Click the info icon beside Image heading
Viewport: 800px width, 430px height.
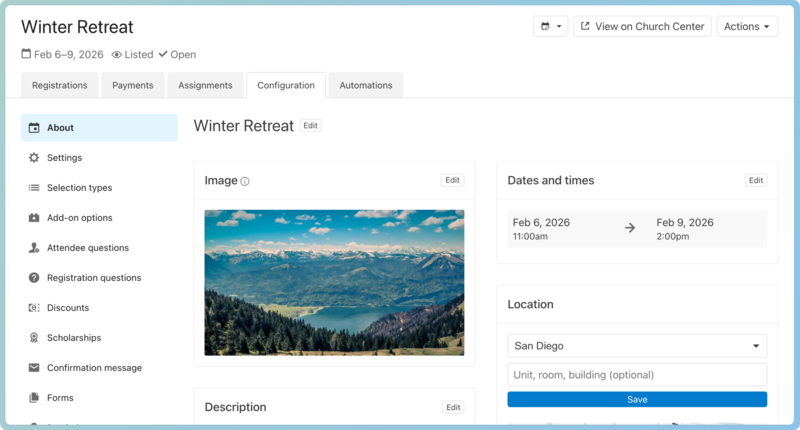pos(245,182)
